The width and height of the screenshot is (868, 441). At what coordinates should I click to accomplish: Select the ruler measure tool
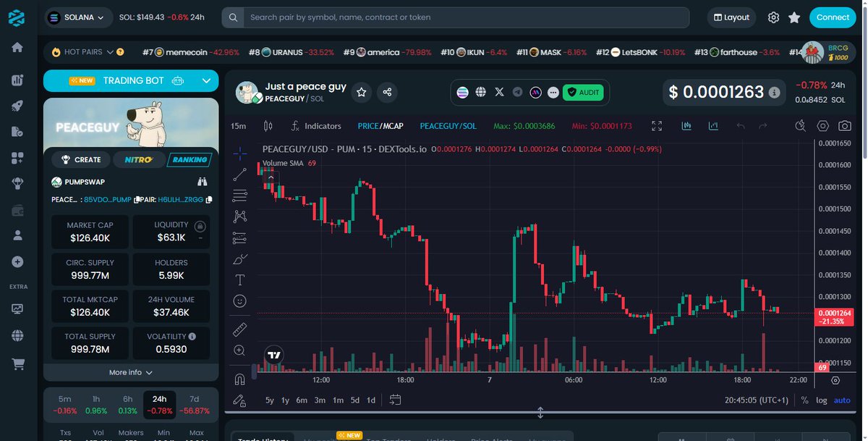239,329
